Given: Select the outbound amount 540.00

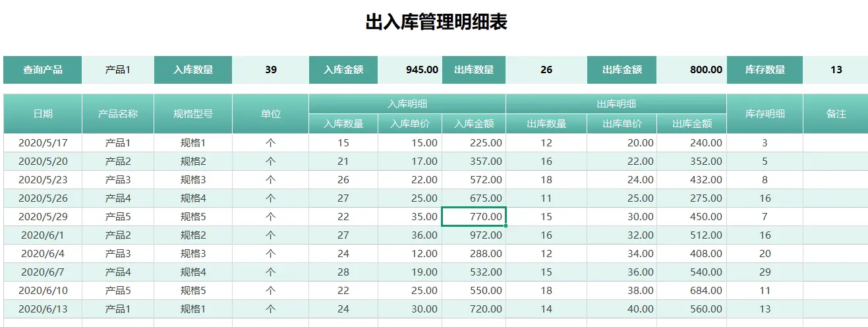Looking at the screenshot, I should [x=692, y=272].
